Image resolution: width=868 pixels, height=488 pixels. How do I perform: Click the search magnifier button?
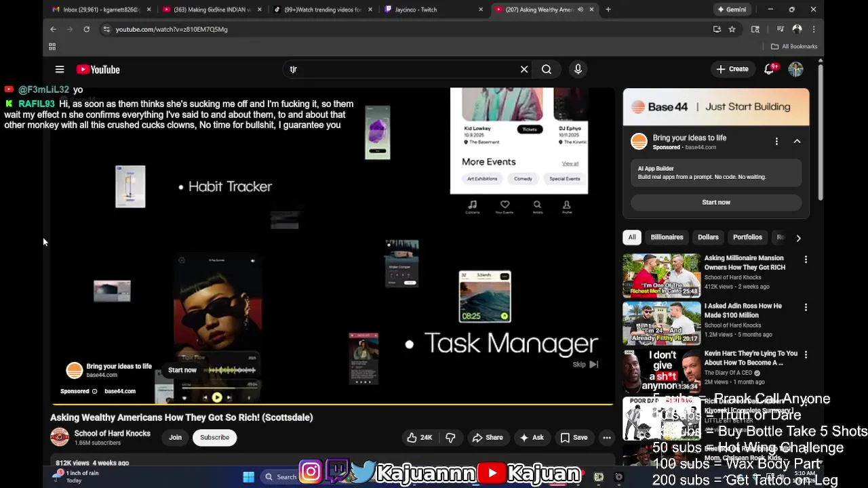547,69
